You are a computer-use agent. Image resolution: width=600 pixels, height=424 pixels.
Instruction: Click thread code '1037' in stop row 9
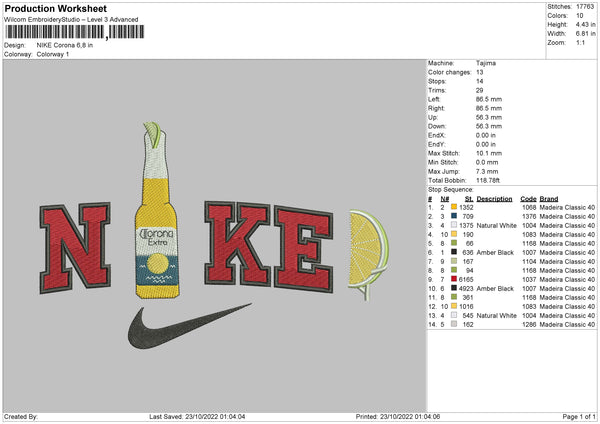[x=529, y=280]
